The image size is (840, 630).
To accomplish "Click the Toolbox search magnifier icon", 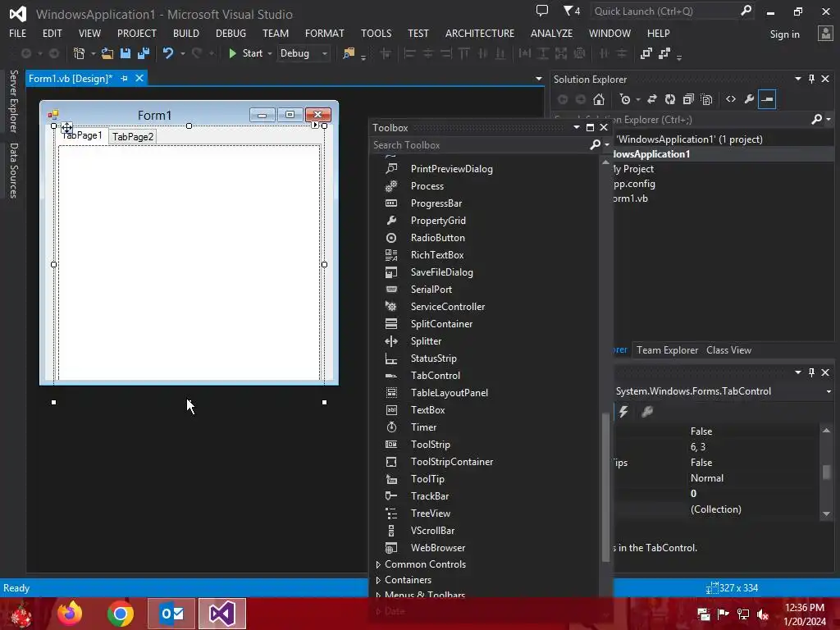I will point(596,144).
